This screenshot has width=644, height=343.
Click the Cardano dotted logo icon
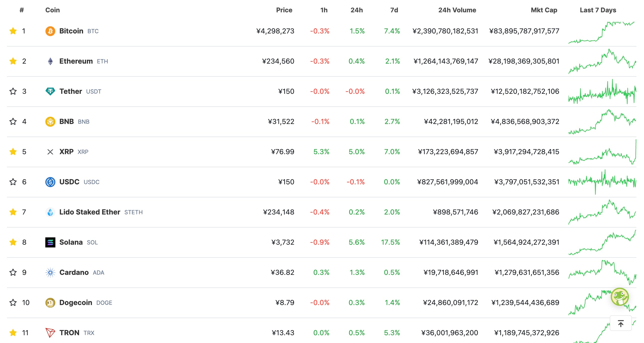(x=50, y=273)
